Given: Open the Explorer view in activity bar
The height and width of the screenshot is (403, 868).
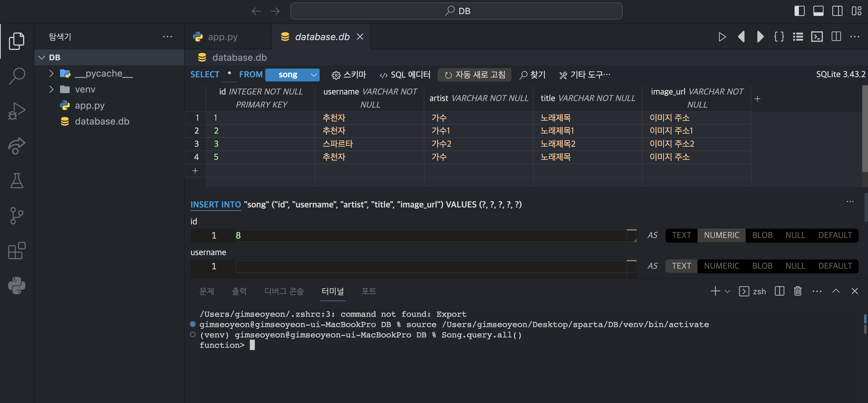Looking at the screenshot, I should [x=16, y=41].
